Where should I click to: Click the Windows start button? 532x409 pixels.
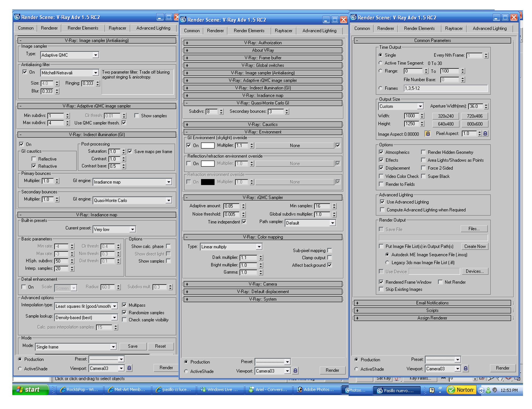(x=29, y=390)
